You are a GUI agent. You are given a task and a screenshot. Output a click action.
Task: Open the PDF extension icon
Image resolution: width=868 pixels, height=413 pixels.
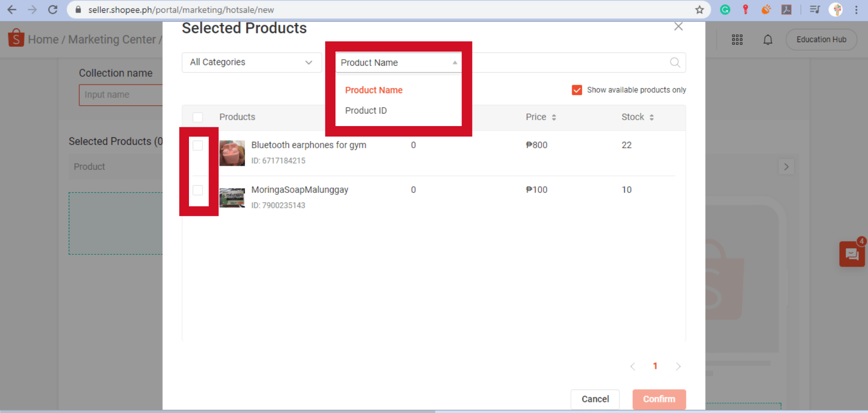point(787,9)
